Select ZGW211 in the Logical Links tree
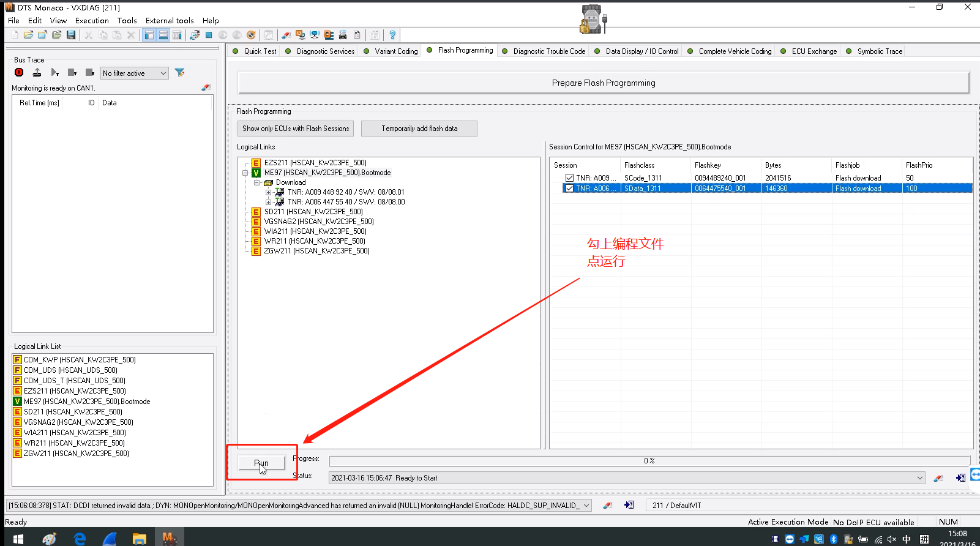 point(316,251)
